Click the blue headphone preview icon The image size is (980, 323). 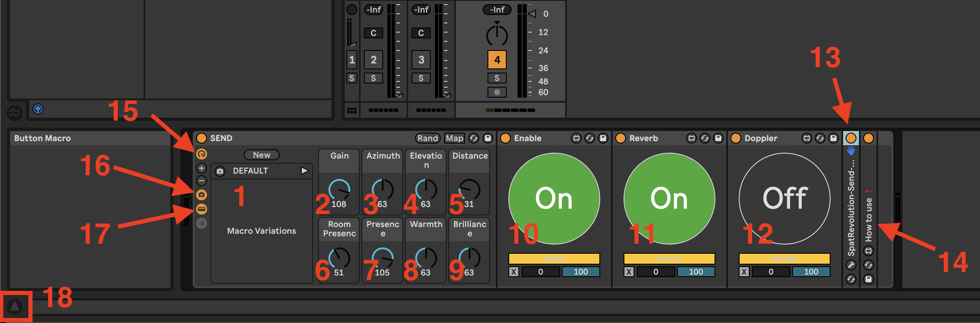38,109
